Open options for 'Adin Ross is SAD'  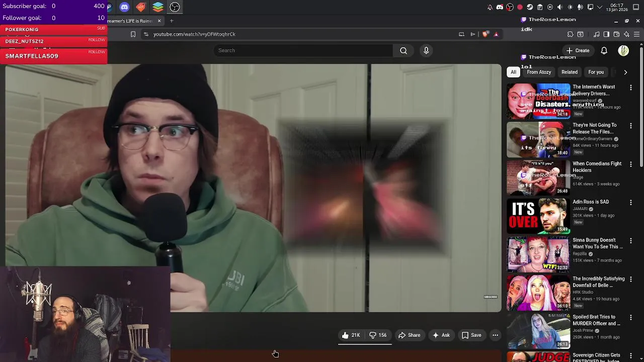[x=630, y=202]
